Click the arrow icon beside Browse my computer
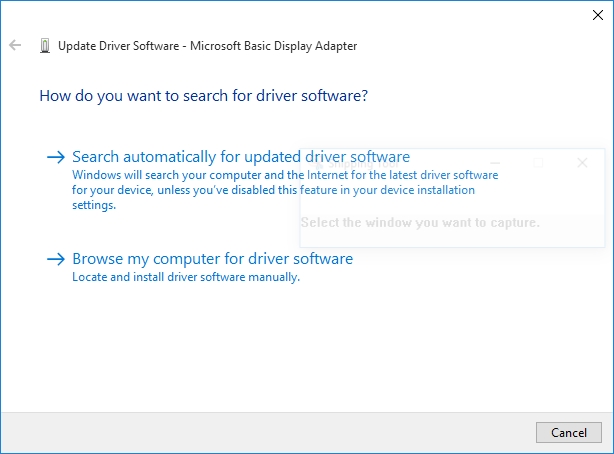Viewport: 614px width, 454px height. click(x=56, y=259)
